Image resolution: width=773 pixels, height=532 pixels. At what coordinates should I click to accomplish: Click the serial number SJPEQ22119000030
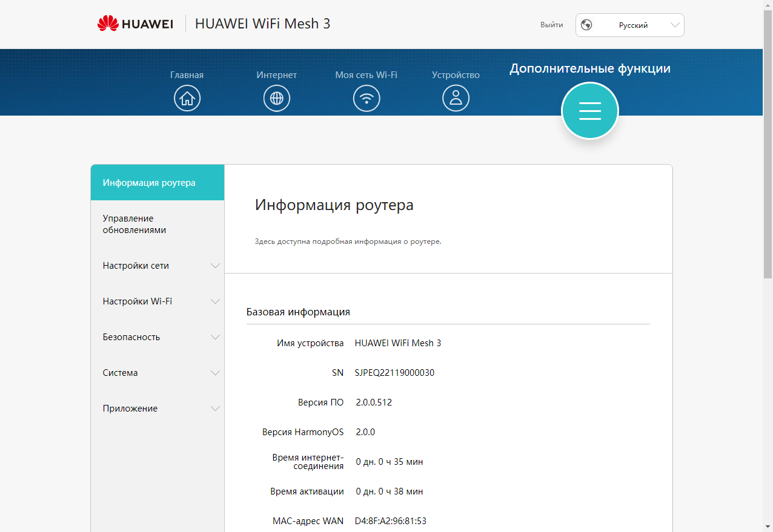click(x=394, y=373)
